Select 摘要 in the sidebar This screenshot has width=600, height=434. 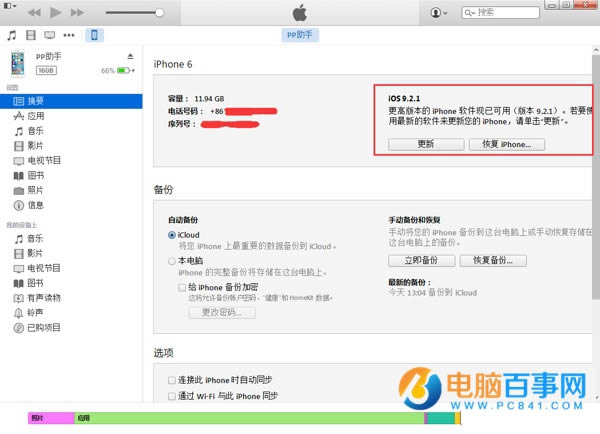click(x=71, y=101)
